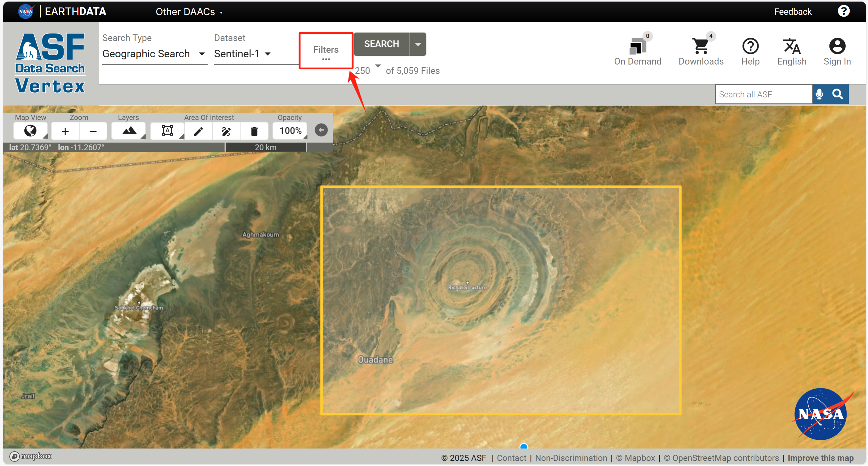Click the Sebkhet Chemchâm map label

[139, 308]
